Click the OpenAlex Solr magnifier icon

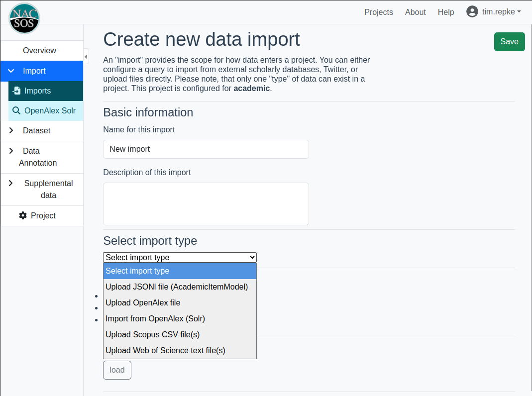click(16, 111)
